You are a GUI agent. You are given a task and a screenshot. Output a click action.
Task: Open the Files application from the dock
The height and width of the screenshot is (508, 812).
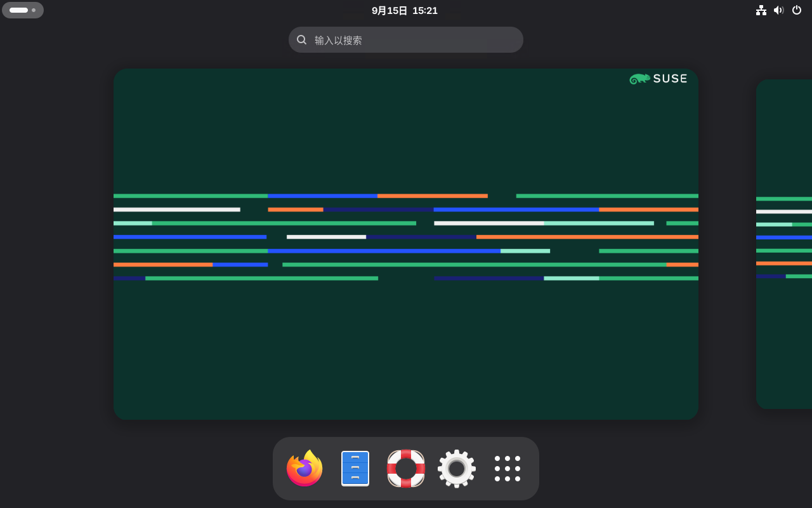click(355, 468)
